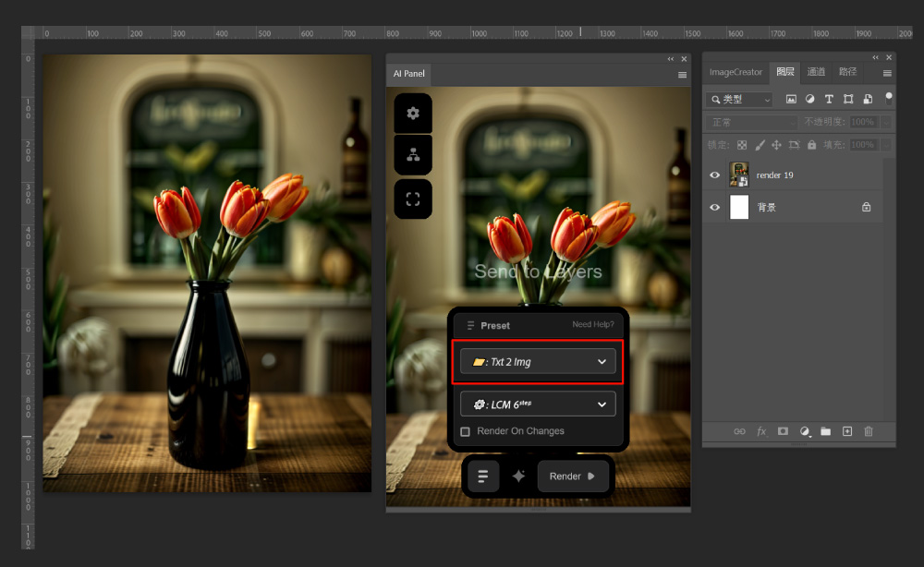Open the Txt 2 Img preset dropdown

(538, 362)
